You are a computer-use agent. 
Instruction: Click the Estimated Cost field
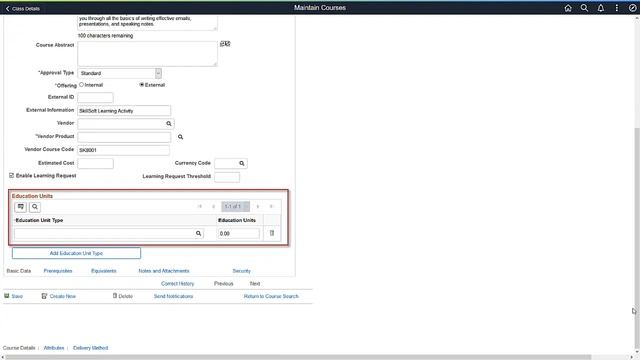tap(96, 164)
